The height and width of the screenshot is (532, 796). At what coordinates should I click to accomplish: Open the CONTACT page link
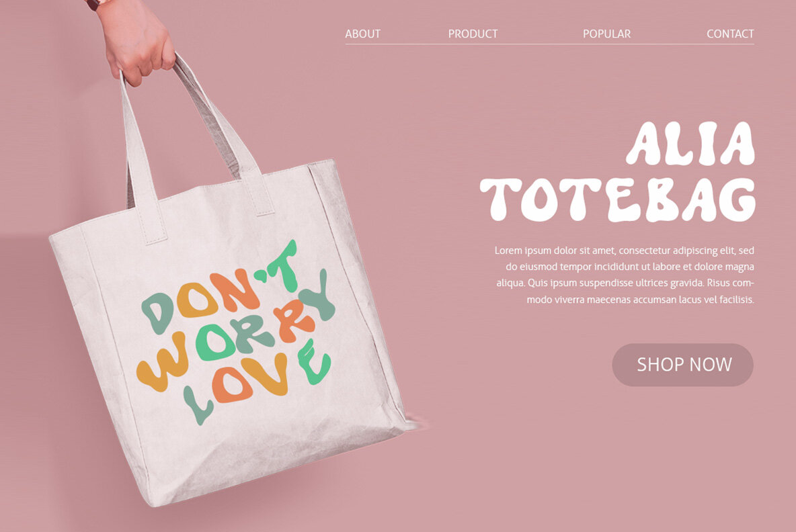(730, 34)
